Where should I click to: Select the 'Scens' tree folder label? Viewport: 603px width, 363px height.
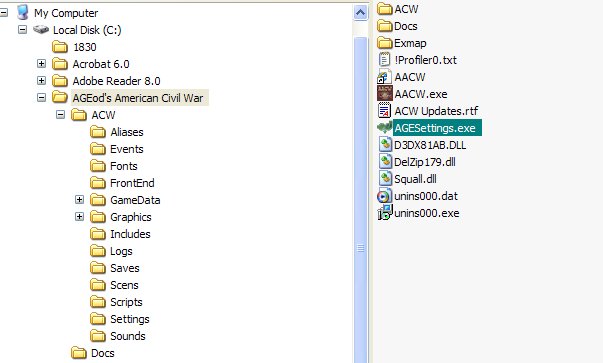[x=124, y=285]
